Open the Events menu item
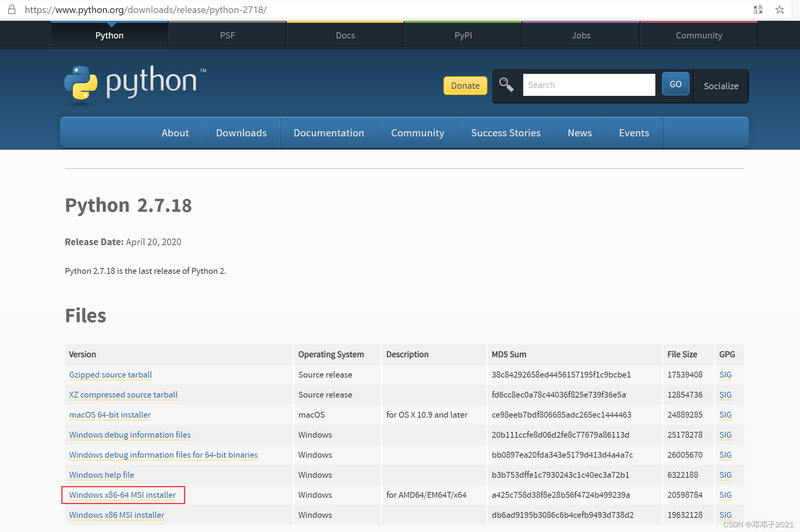The image size is (800, 532). [634, 133]
